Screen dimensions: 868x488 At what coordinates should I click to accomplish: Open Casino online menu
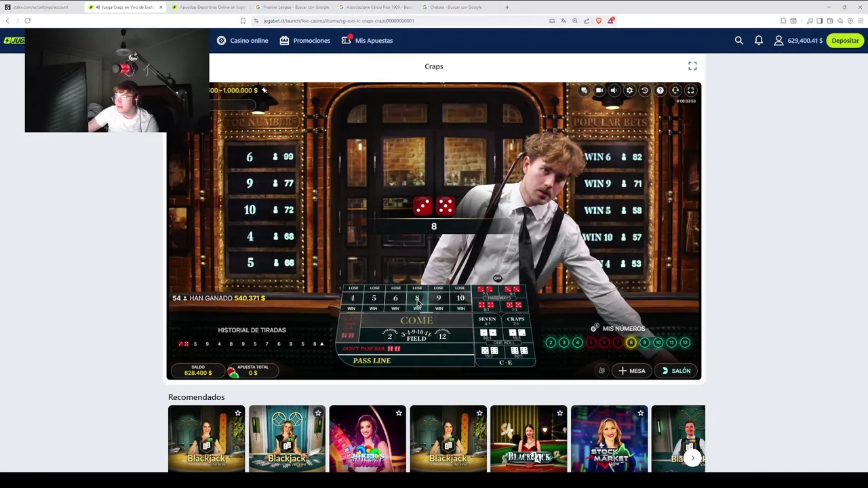(x=242, y=41)
